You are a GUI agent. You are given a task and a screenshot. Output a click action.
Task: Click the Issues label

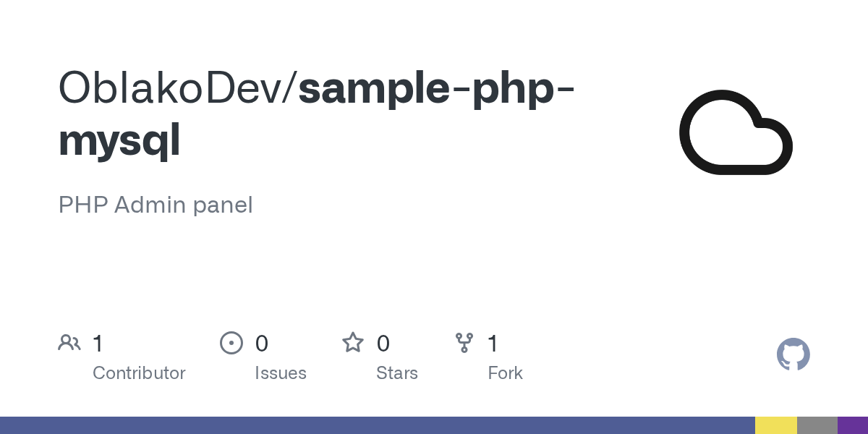[x=281, y=373]
